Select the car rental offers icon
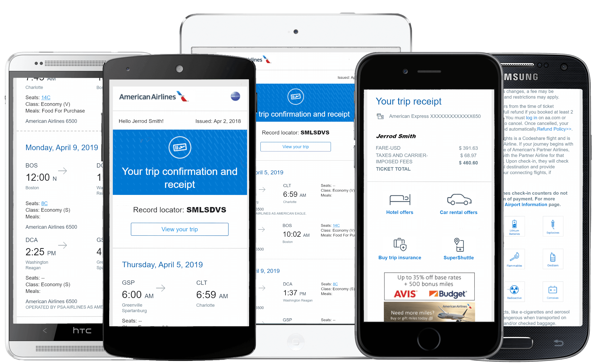Viewport: 596px width, 364px height. (458, 199)
